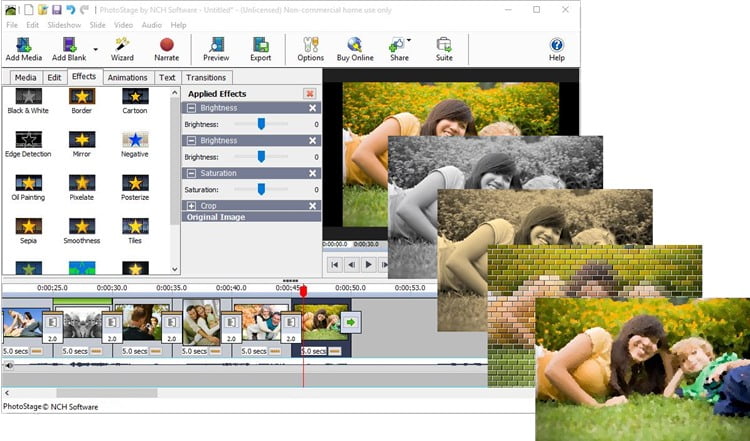Image resolution: width=750 pixels, height=441 pixels.
Task: Open the Wizard tool
Action: [x=122, y=49]
